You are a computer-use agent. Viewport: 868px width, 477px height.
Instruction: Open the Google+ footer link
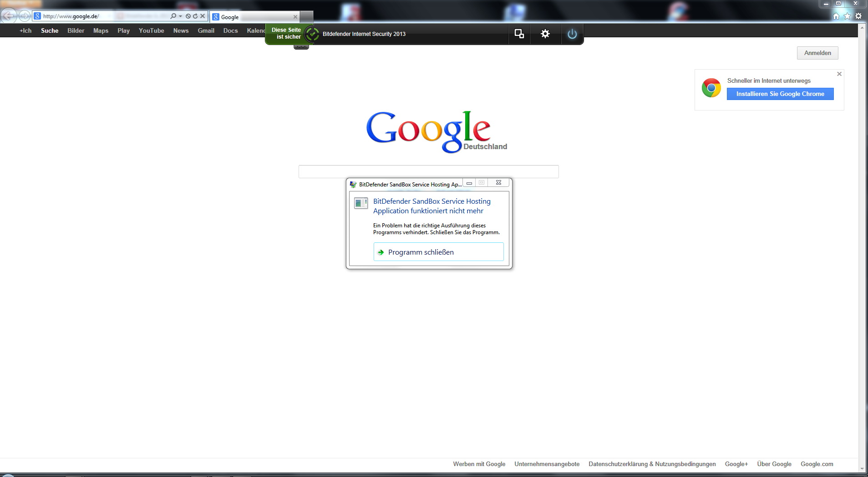coord(736,464)
